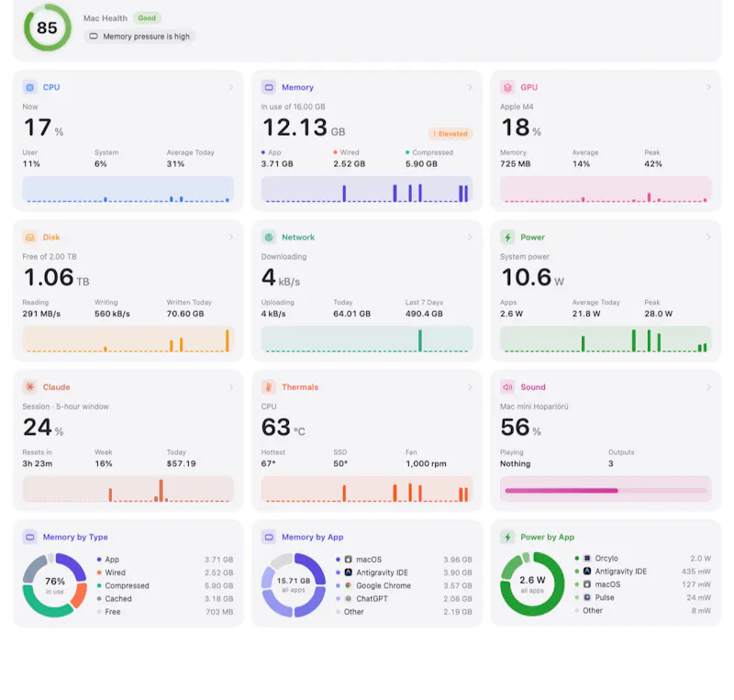Expand the Network card chevron

point(470,238)
